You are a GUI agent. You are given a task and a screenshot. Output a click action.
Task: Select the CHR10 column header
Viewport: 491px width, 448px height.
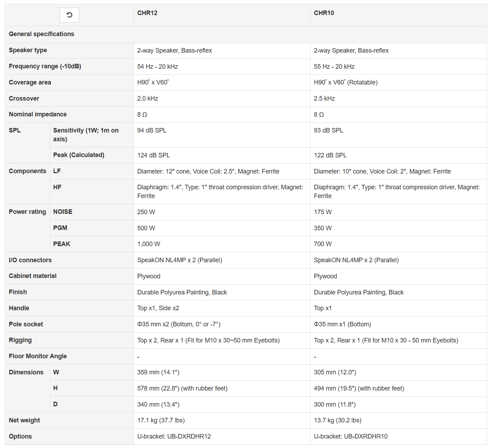(324, 13)
